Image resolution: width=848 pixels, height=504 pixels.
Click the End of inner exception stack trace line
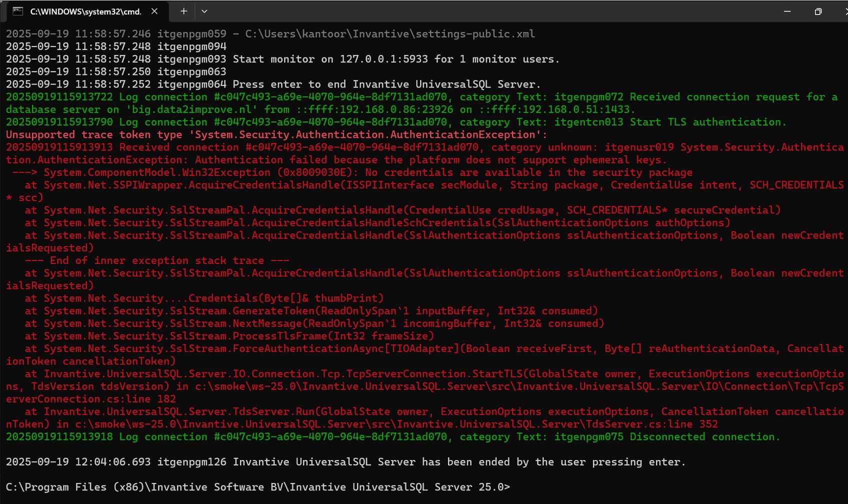pos(157,260)
